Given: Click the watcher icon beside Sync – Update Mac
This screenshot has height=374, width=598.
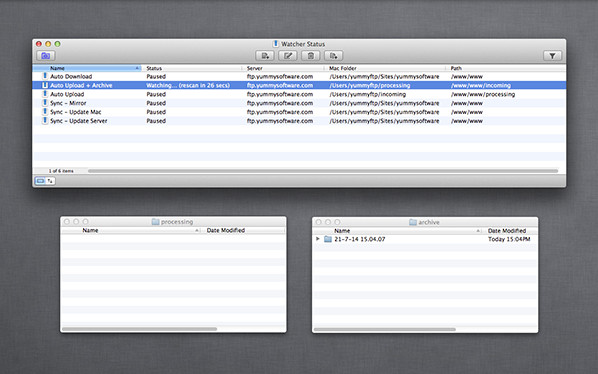Looking at the screenshot, I should [x=45, y=112].
